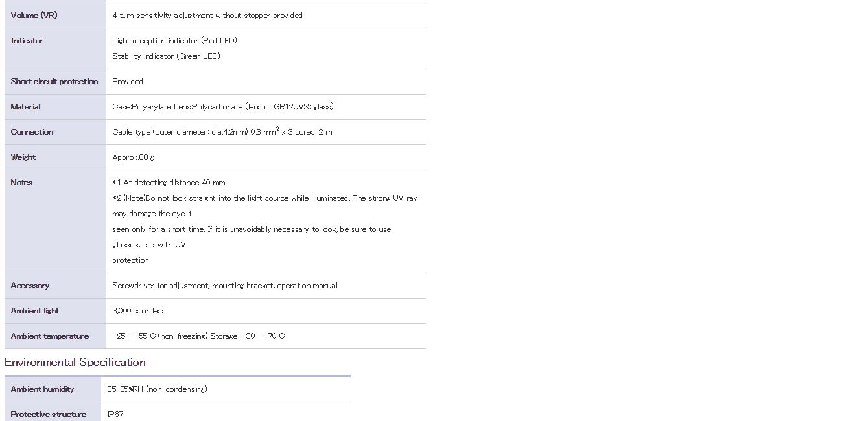Select the Ambient temperature row header

click(x=55, y=336)
